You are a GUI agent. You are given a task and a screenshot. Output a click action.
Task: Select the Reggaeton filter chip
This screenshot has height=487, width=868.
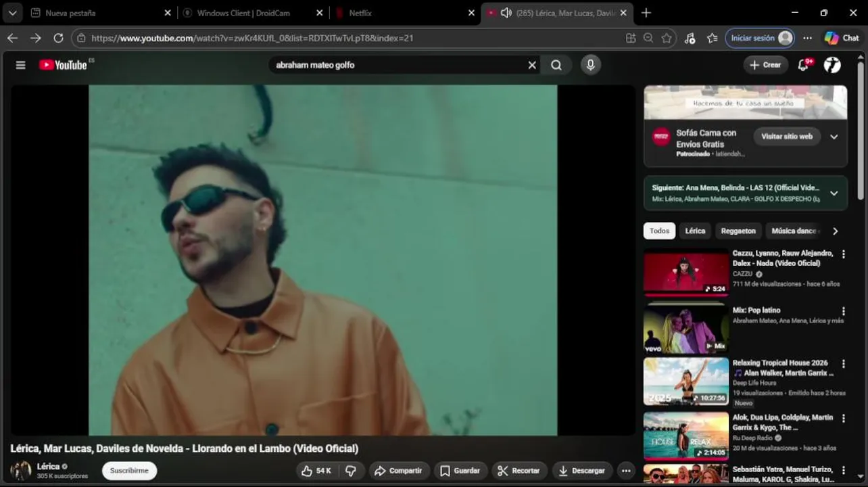click(x=738, y=231)
